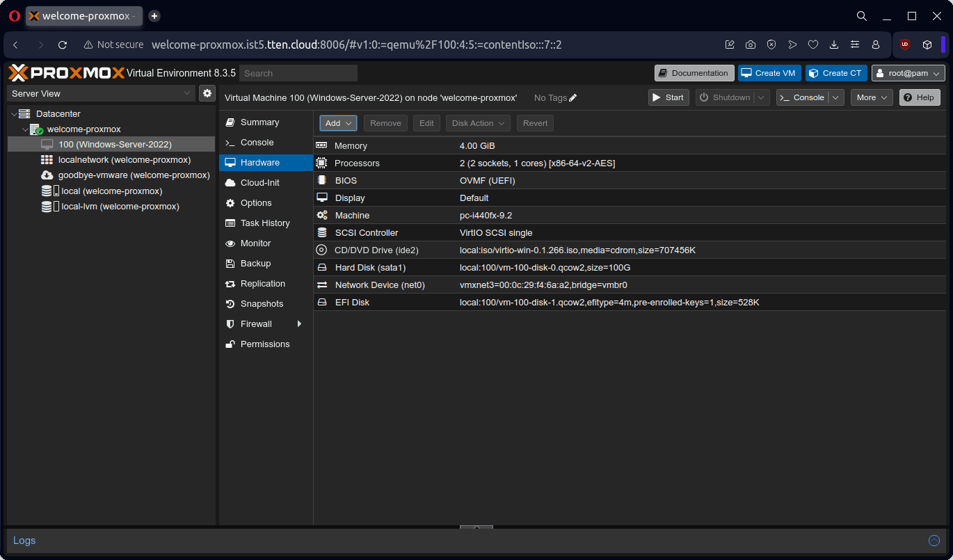The width and height of the screenshot is (953, 560).
Task: Start the virtual machine
Action: tap(668, 97)
